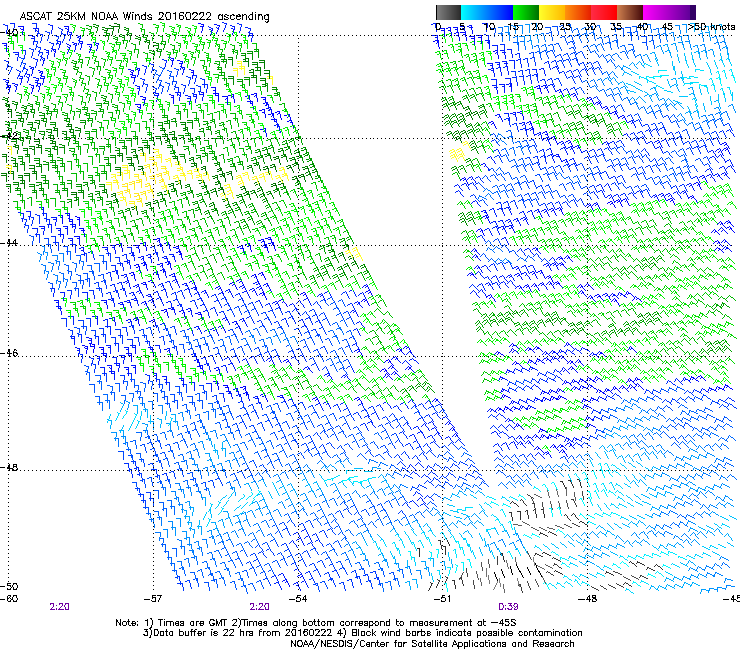Click the title "ASCAT 25KM NOAA Winds 20160222 ascending"

click(144, 17)
